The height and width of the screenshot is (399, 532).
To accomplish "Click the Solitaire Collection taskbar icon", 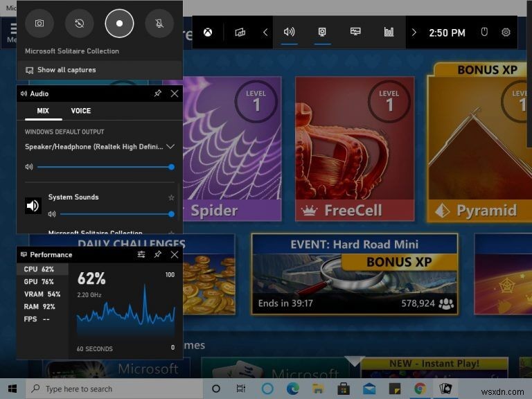I will pyautogui.click(x=445, y=389).
